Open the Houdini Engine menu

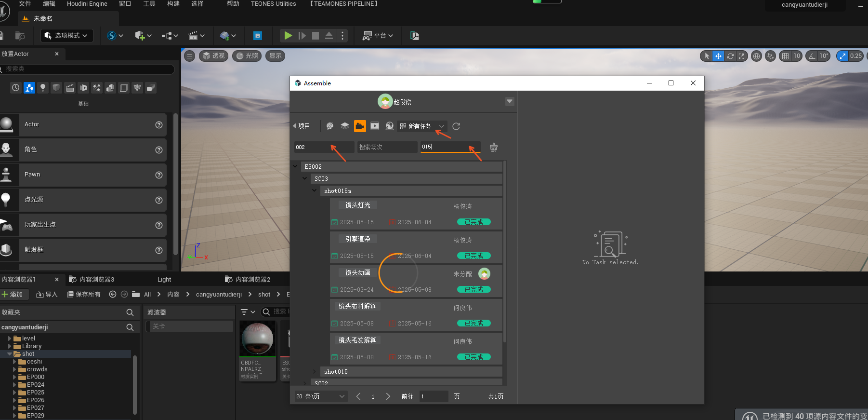(87, 4)
